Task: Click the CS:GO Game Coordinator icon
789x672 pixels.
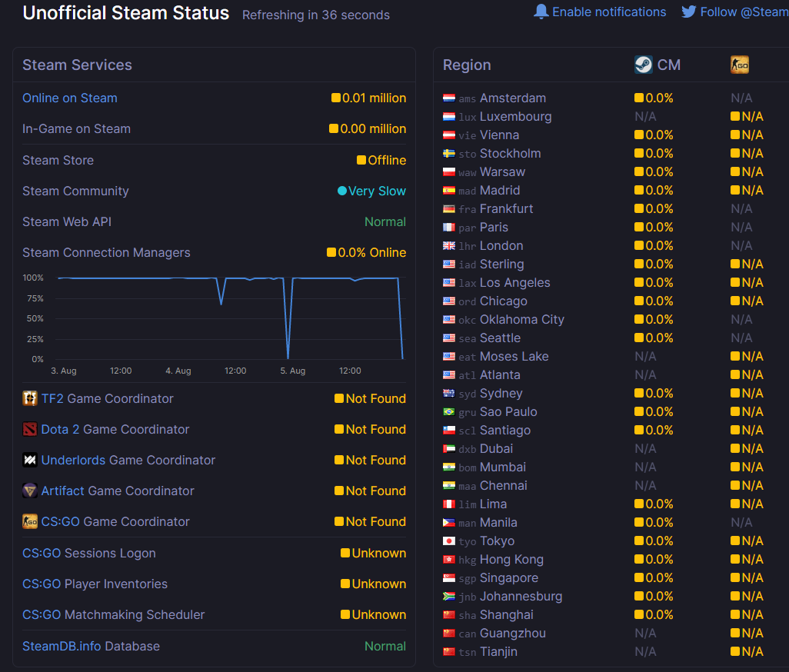Action: tap(30, 521)
